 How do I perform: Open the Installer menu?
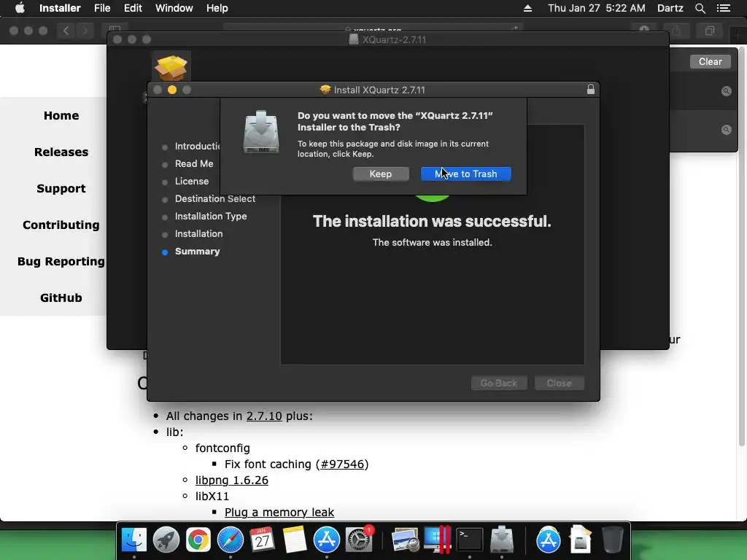coord(60,8)
